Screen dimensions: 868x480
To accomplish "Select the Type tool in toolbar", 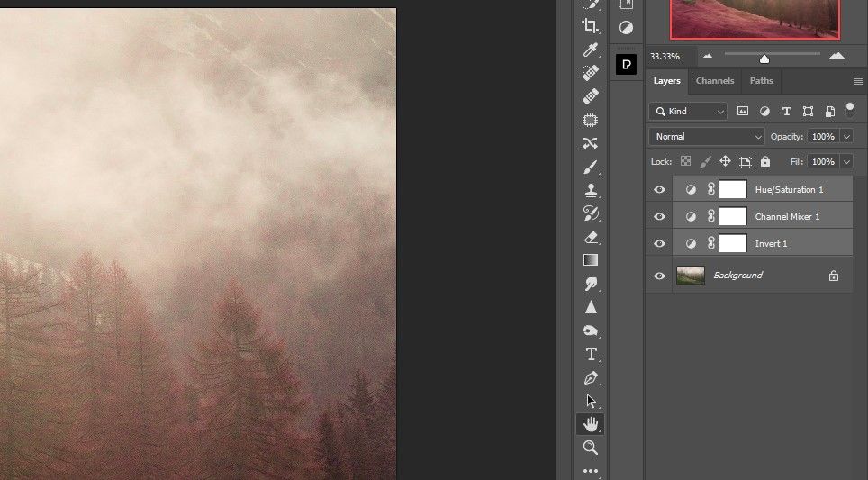I will [x=590, y=354].
